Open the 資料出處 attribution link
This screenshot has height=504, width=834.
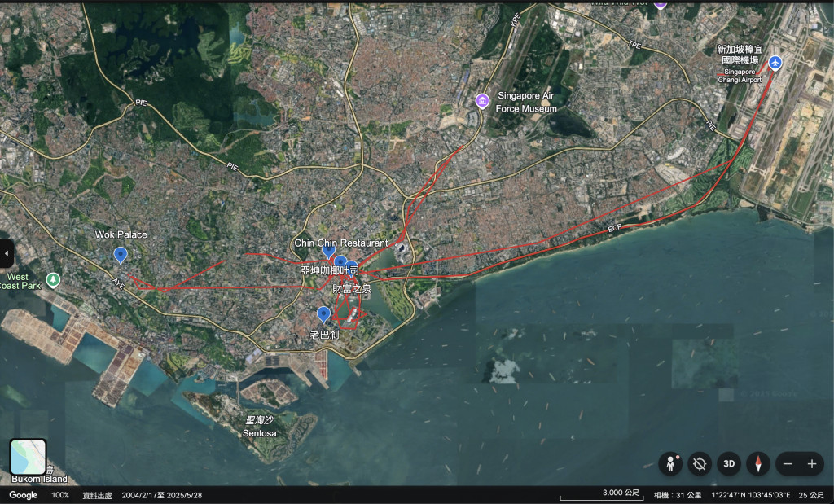pos(98,495)
